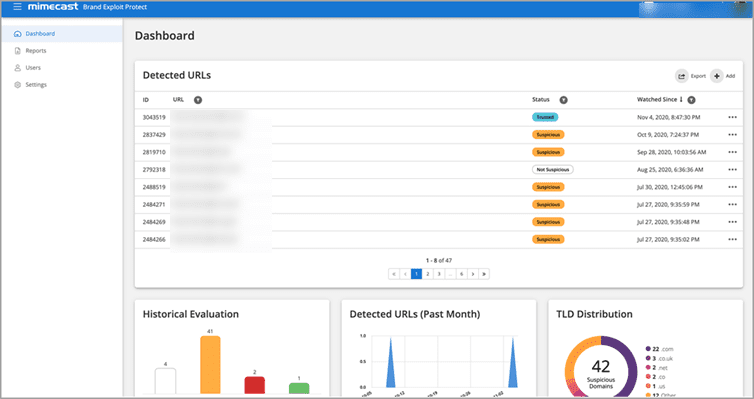Go to the next page of results
The width and height of the screenshot is (754, 399).
(x=473, y=274)
